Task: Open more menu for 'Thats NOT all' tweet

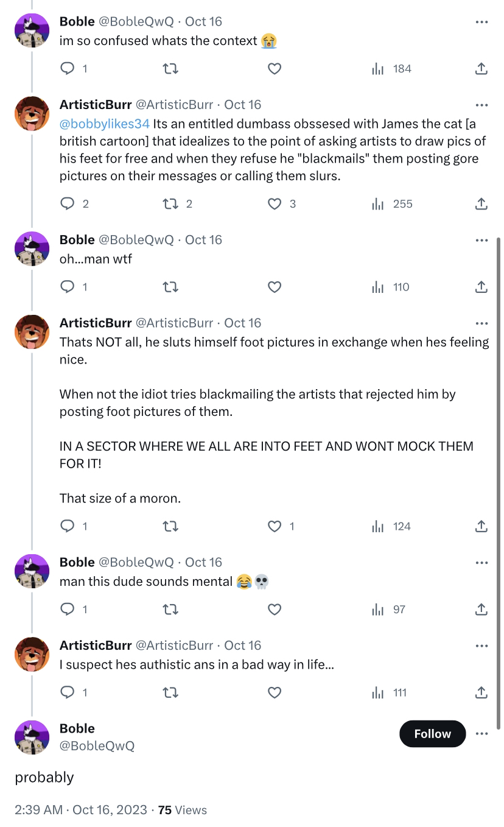Action: [x=481, y=323]
